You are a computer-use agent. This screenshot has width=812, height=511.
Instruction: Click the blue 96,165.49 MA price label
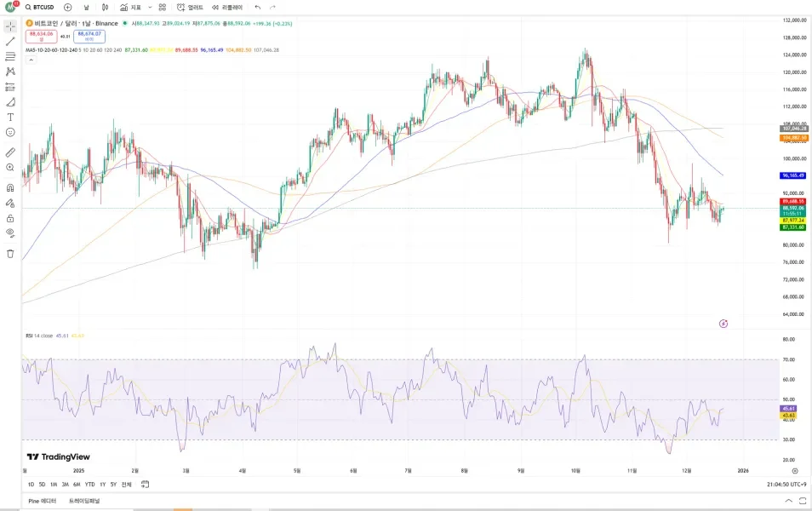(792, 175)
